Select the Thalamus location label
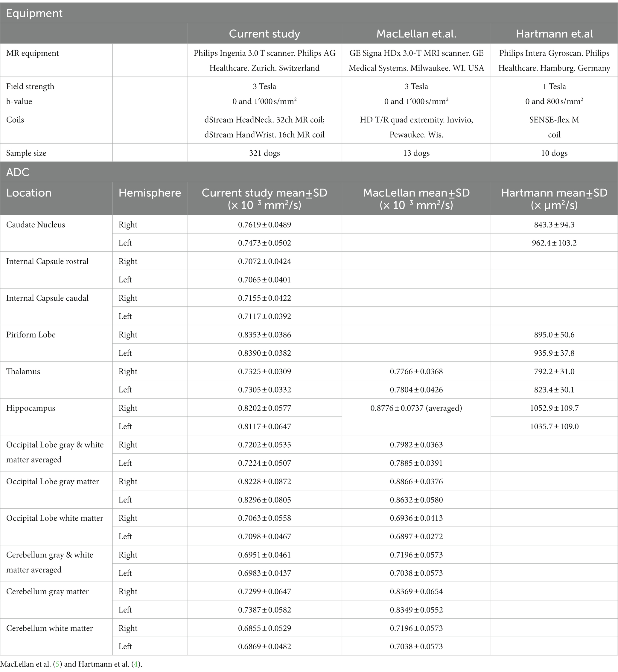The height and width of the screenshot is (672, 618). click(x=23, y=372)
